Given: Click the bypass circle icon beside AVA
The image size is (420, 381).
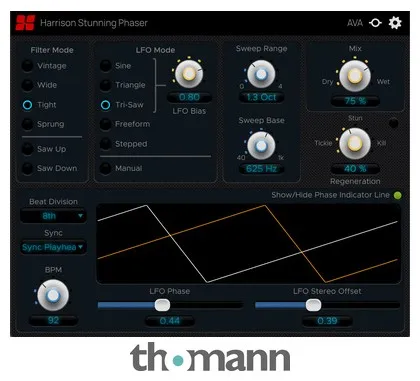Looking at the screenshot, I should click(375, 23).
